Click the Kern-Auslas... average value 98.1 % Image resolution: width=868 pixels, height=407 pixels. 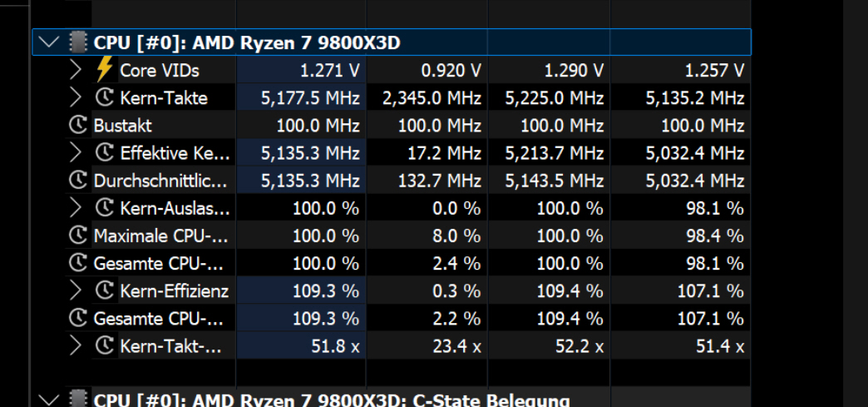[715, 208]
